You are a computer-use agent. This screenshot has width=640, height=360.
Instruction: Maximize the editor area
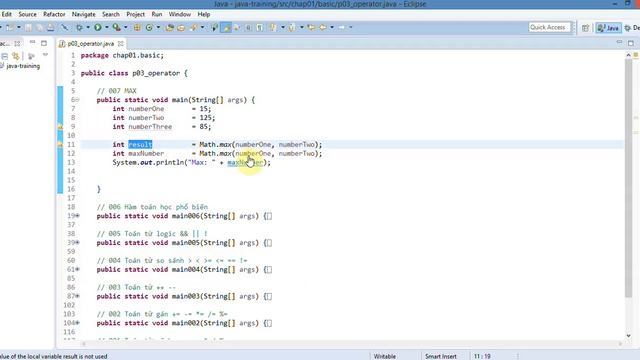click(631, 43)
